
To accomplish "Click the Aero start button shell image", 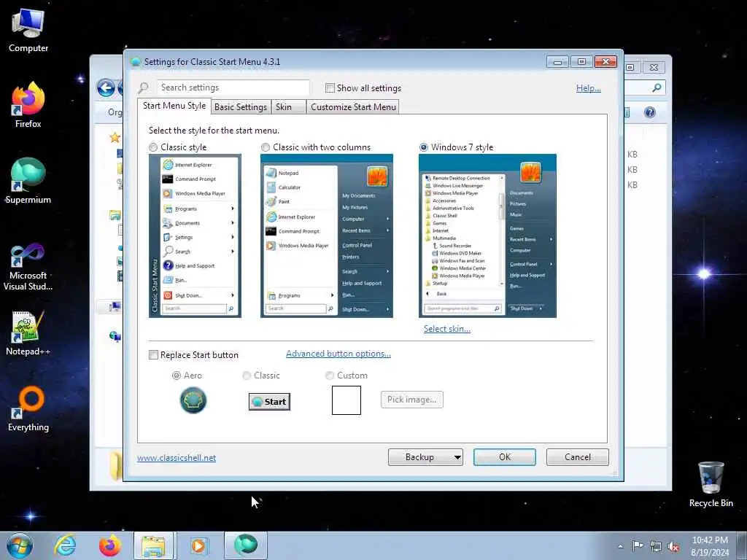I will pos(193,400).
